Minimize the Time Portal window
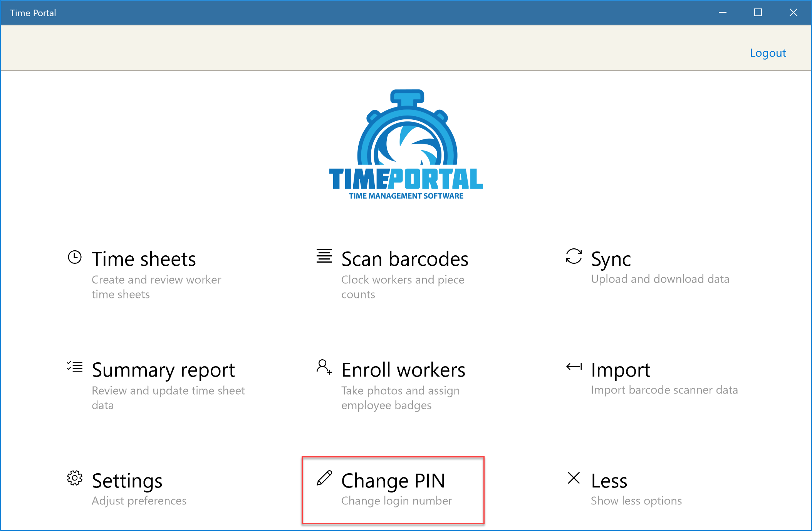Image resolution: width=812 pixels, height=531 pixels. coord(723,13)
